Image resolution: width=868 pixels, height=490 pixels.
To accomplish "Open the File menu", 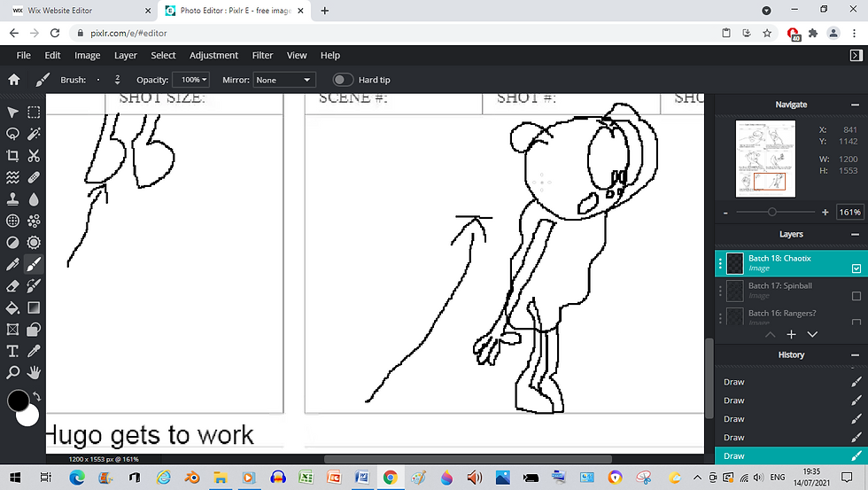I will (x=24, y=55).
